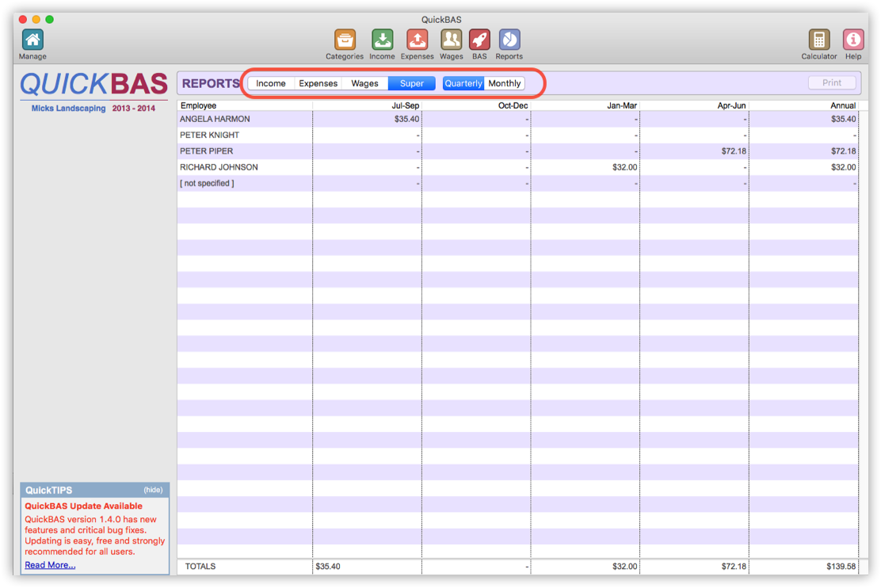Select the Wages report segment
This screenshot has width=881, height=588.
click(x=364, y=83)
